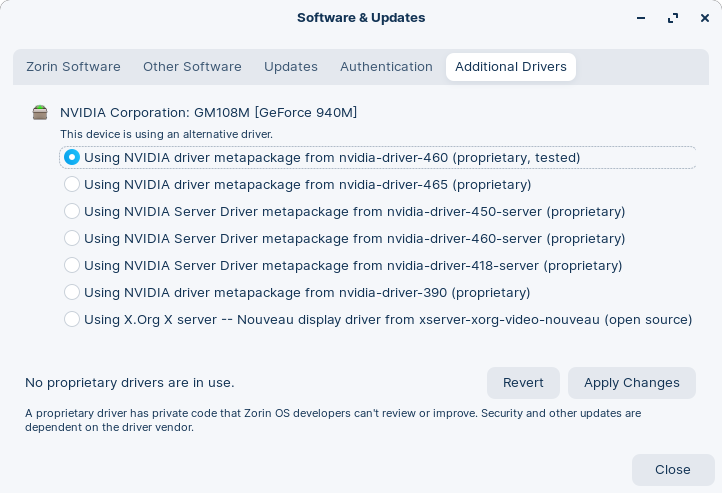The width and height of the screenshot is (722, 493).
Task: Click the Close button at bottom
Action: [x=673, y=470]
